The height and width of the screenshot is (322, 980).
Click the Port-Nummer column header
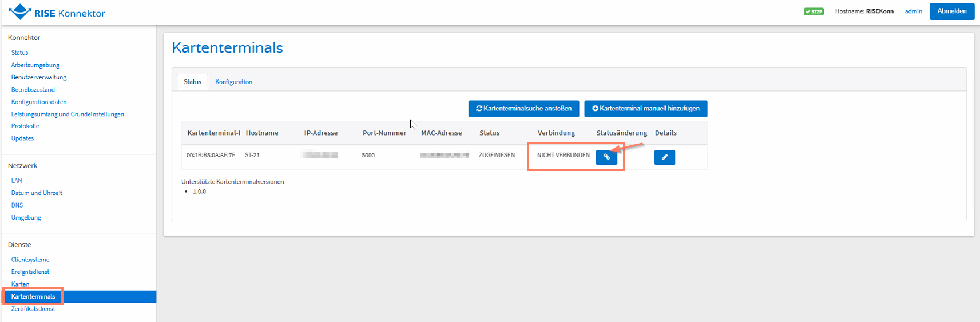pyautogui.click(x=384, y=133)
